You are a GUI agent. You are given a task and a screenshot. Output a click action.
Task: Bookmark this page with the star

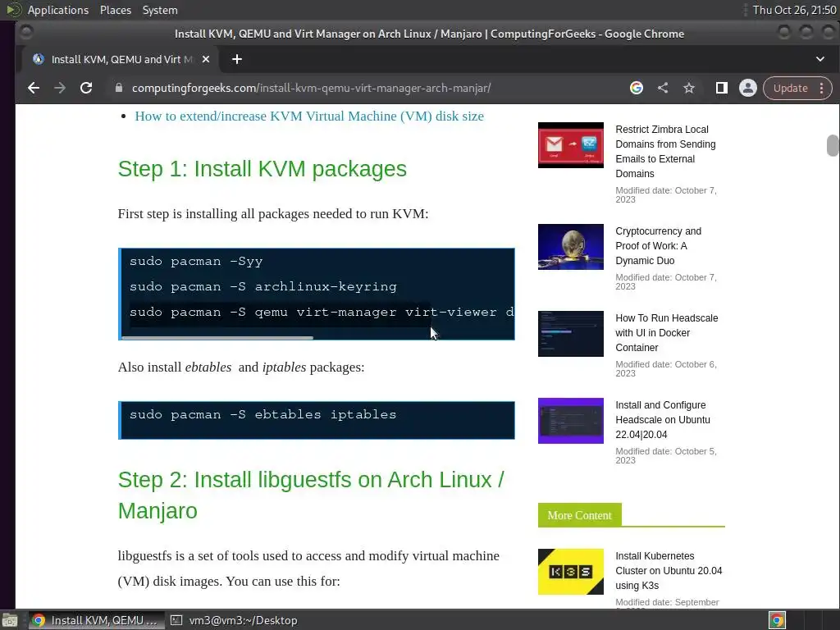pos(689,88)
